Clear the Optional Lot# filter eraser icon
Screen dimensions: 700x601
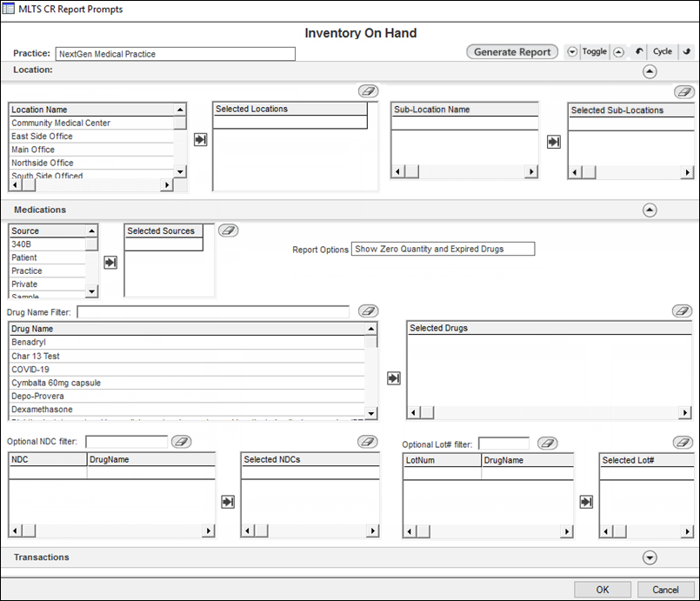[548, 443]
